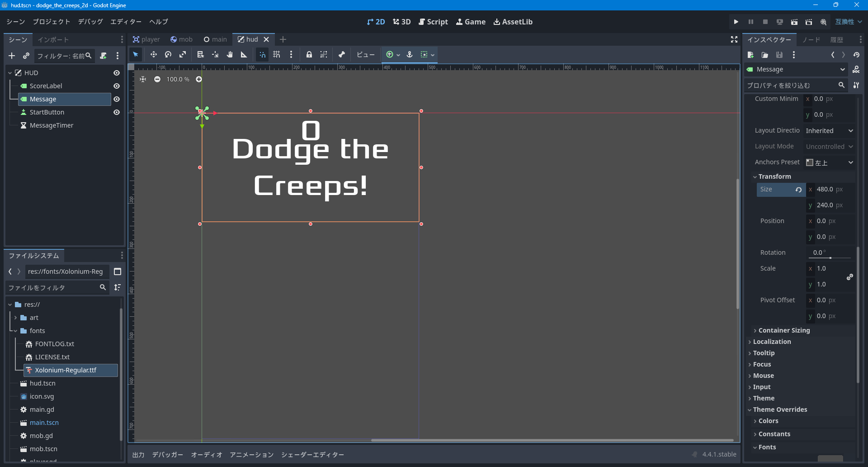Open Anchors Preset dropdown
Screen dimensions: 868x467
(830, 162)
